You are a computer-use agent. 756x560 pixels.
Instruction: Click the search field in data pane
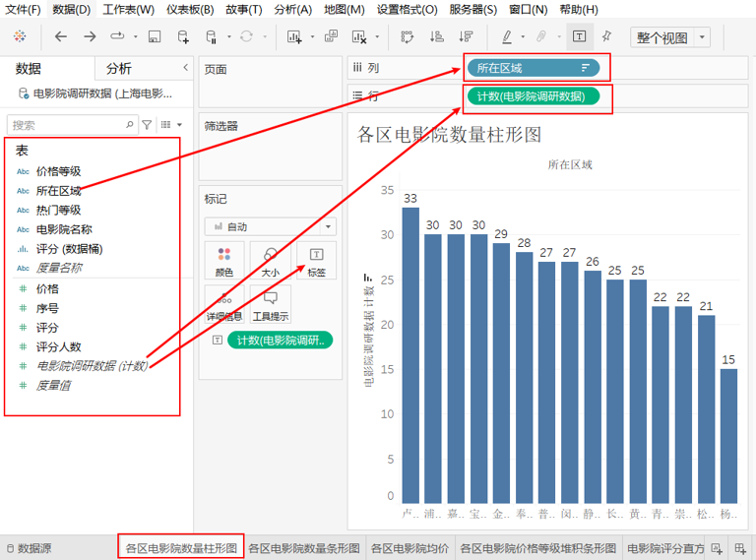pos(72,125)
